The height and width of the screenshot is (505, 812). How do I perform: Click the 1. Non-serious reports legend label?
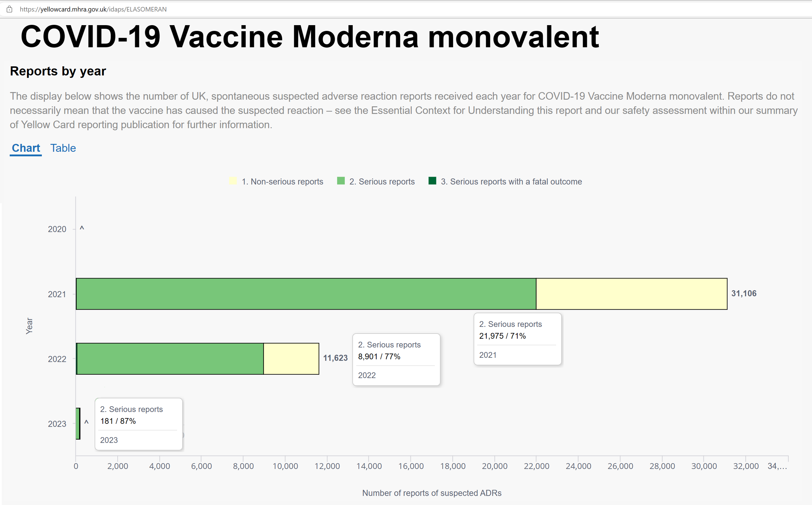pos(283,181)
